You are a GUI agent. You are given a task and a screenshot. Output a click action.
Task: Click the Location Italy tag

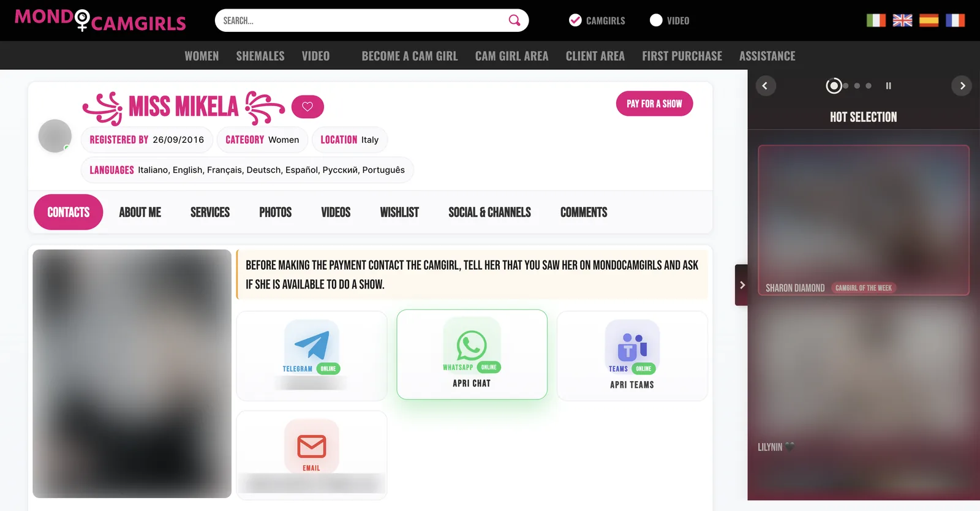click(x=350, y=140)
